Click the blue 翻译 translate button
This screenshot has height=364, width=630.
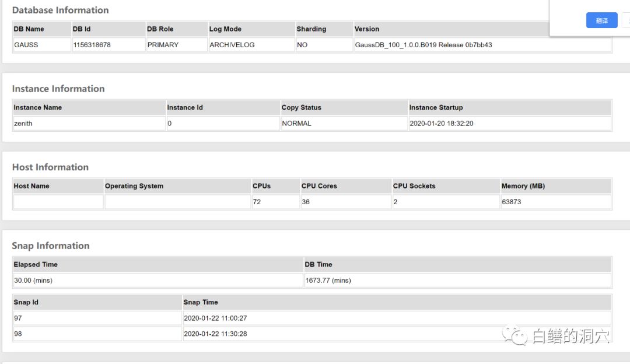(601, 20)
